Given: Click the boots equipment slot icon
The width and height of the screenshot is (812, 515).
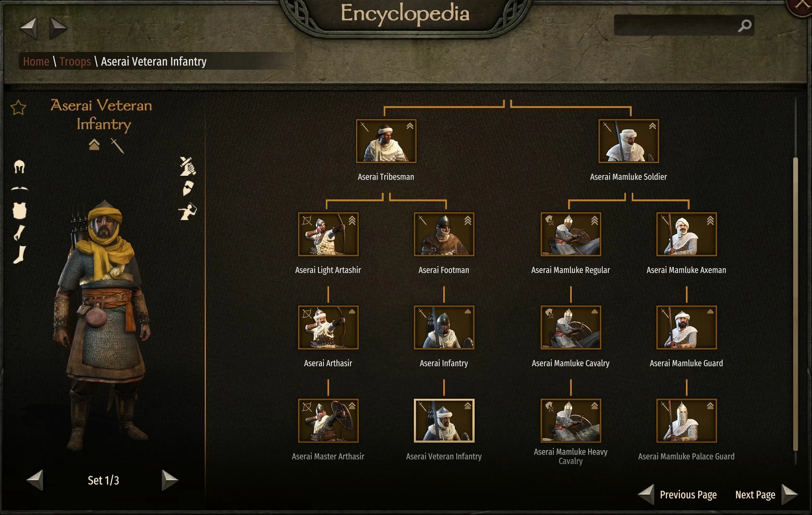Looking at the screenshot, I should pyautogui.click(x=19, y=254).
